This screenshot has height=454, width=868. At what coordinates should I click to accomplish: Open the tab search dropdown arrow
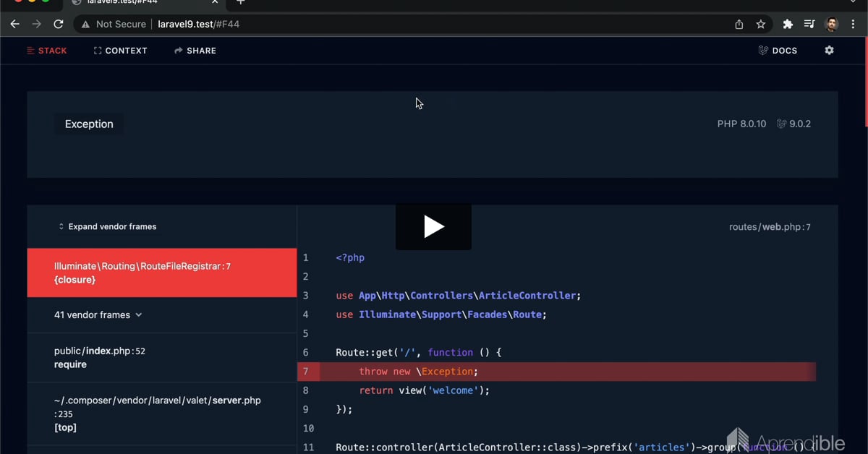click(x=853, y=2)
